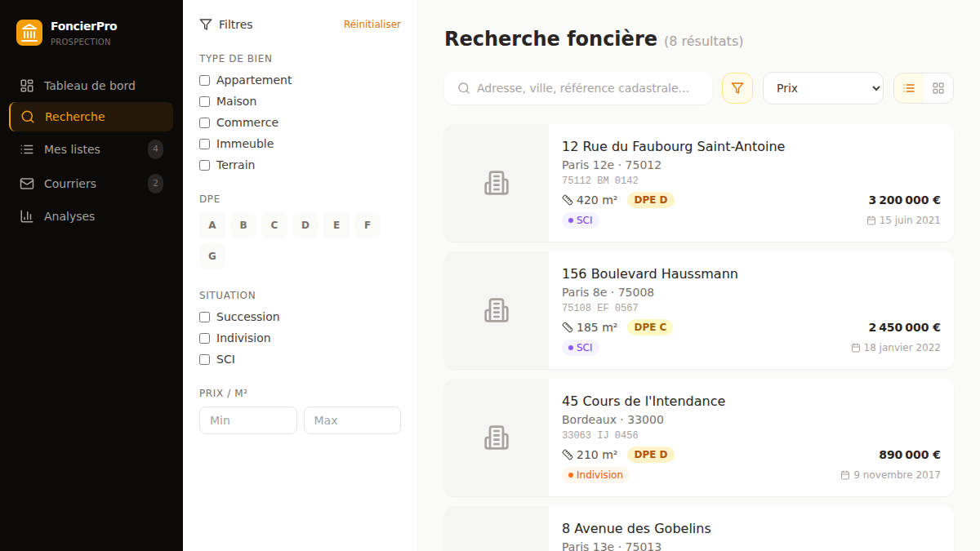
Task: Click calendar icon by 18 janvier 2022
Action: [856, 348]
